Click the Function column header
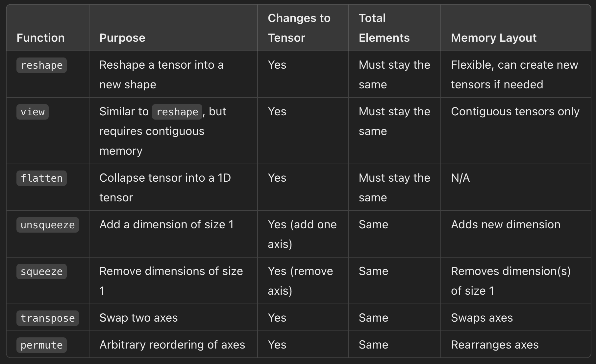 coord(40,38)
